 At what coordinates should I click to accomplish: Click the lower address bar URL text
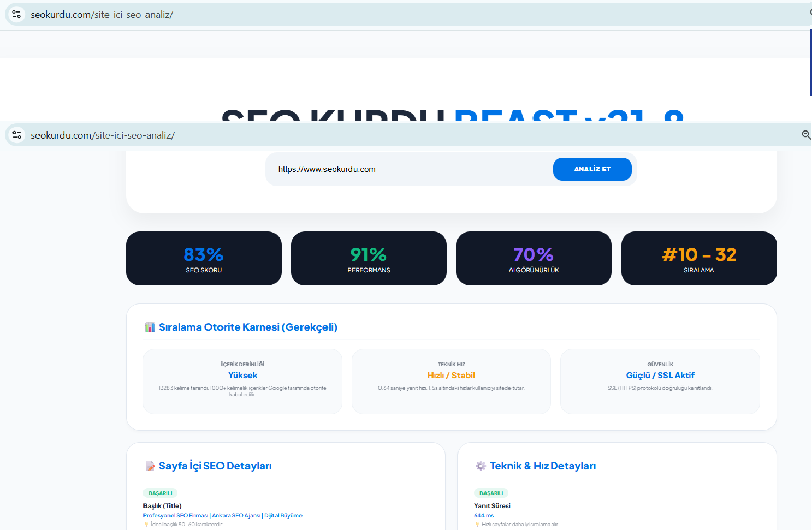click(103, 135)
